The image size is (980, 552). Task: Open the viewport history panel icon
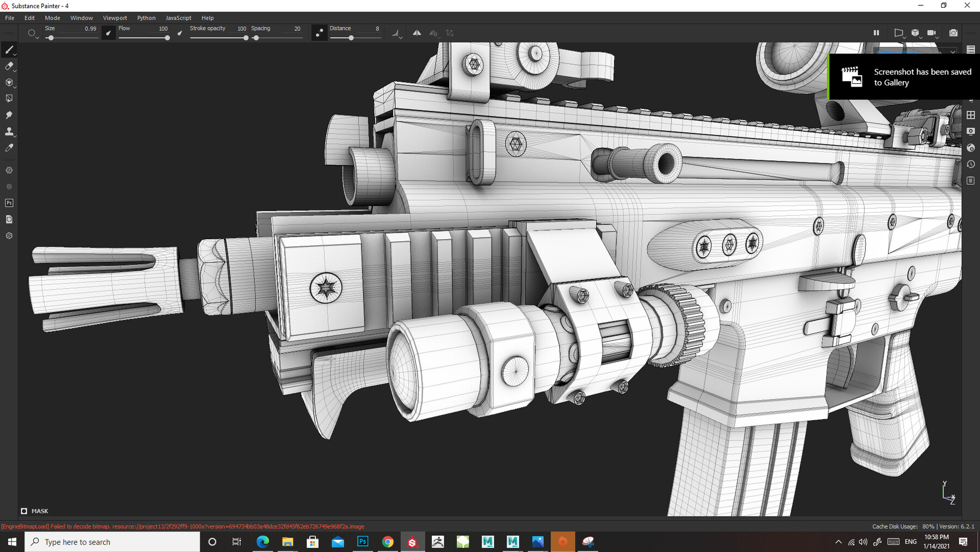click(970, 164)
